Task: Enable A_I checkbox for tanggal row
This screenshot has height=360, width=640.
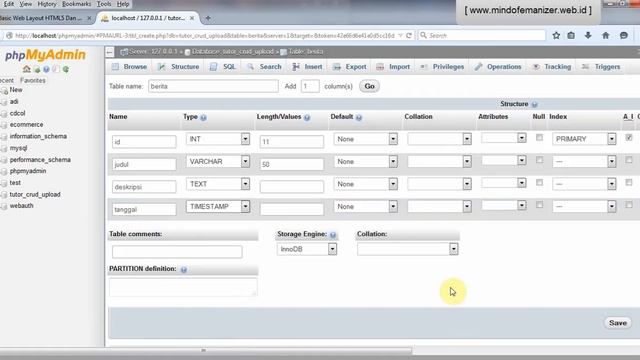Action: [x=629, y=204]
